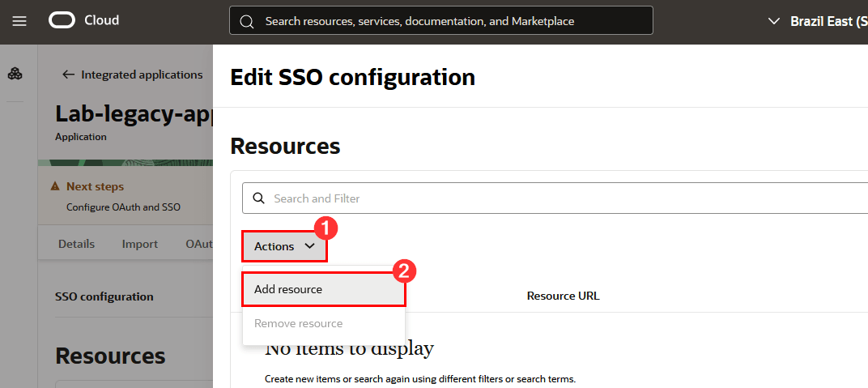Click the warning icon next to Next steps

[x=55, y=186]
